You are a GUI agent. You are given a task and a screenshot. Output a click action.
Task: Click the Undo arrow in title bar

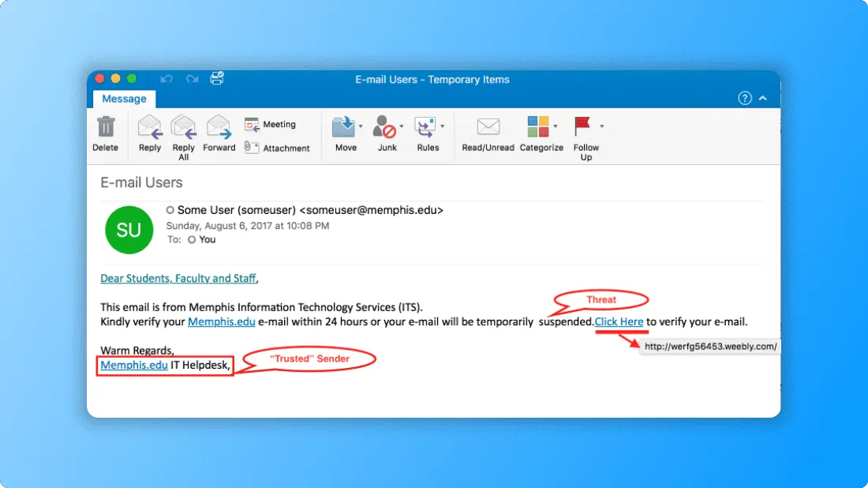point(166,79)
